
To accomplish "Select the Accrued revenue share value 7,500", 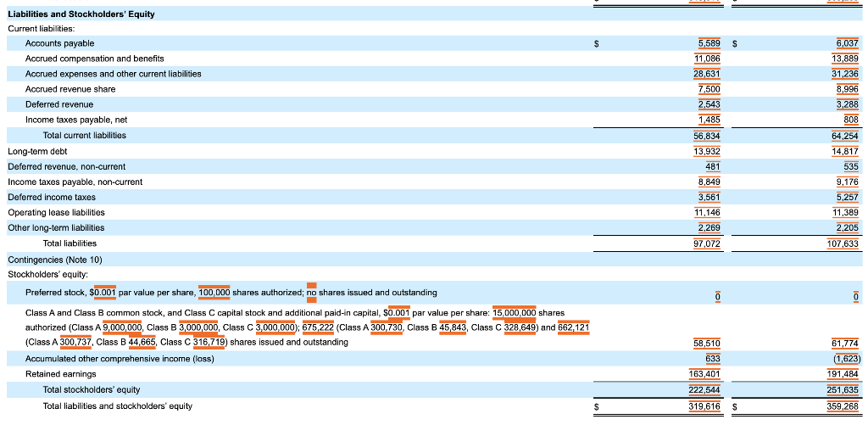I will pyautogui.click(x=709, y=89).
